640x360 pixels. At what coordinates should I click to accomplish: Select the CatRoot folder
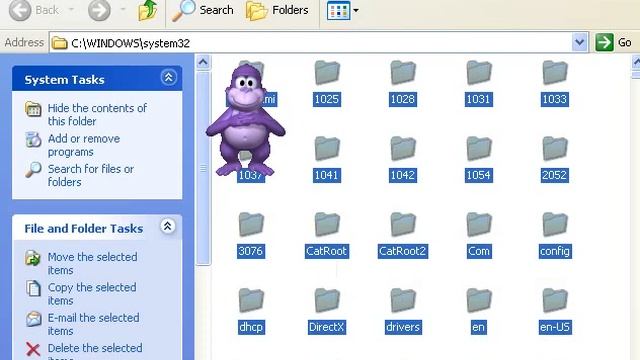pos(327,235)
